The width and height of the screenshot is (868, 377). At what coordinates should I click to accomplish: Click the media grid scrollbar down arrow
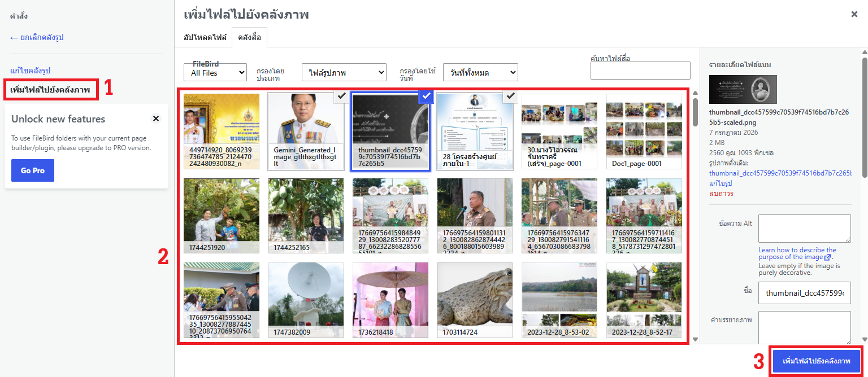[696, 340]
